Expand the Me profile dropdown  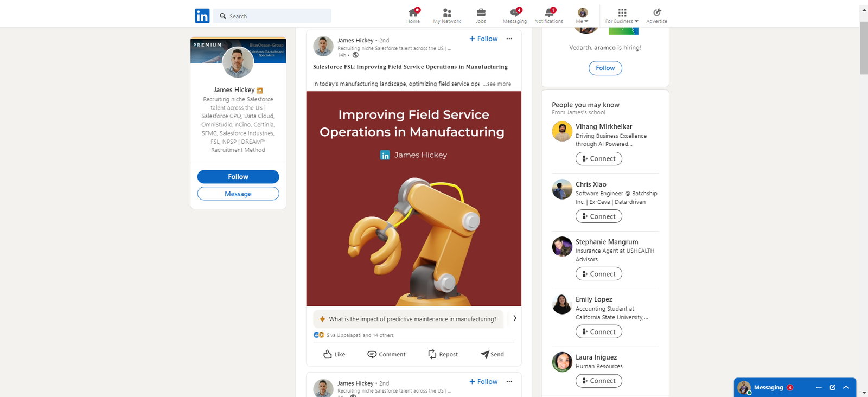coord(582,15)
